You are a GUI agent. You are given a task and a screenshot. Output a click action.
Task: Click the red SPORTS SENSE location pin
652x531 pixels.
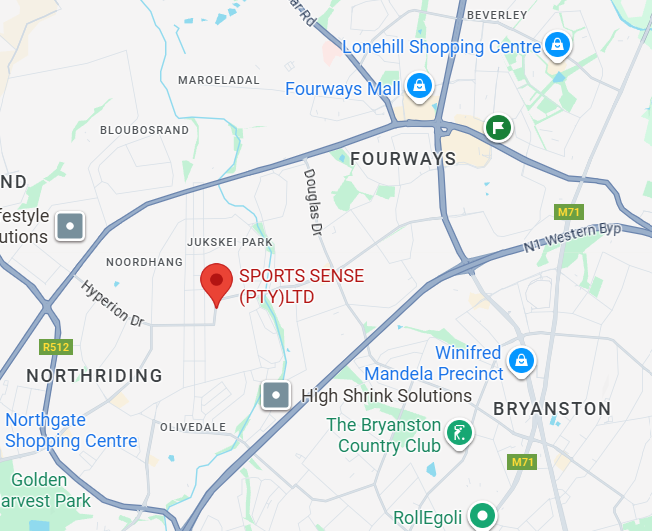216,285
